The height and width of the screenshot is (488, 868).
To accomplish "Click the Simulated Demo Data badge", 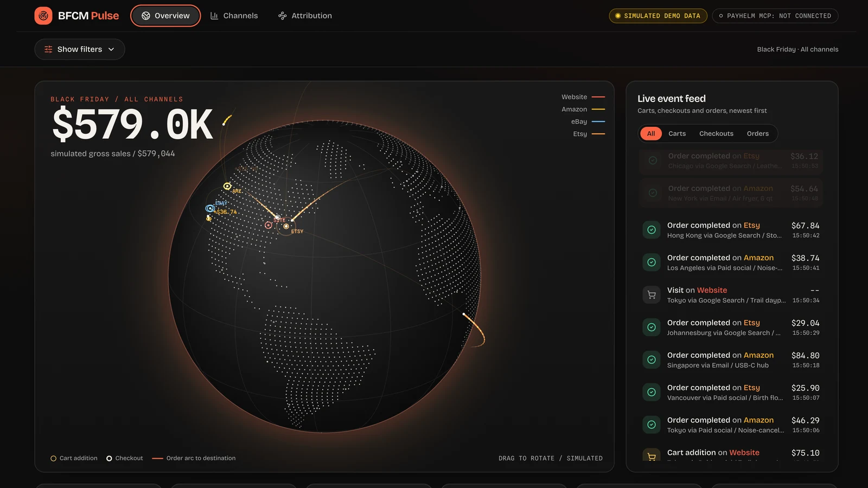I will point(658,16).
